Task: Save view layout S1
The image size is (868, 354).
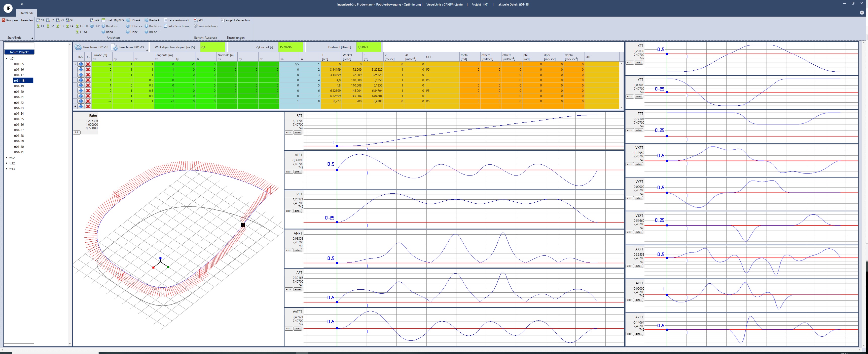Action: click(41, 20)
